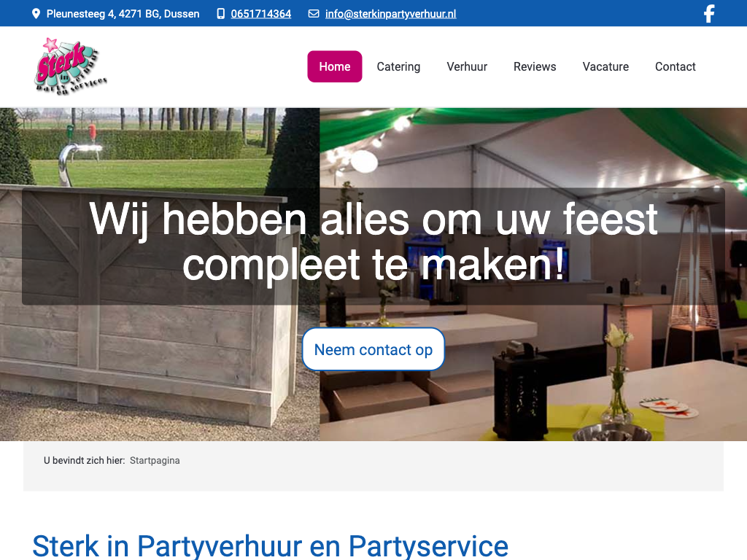Click the location pin icon

36,14
